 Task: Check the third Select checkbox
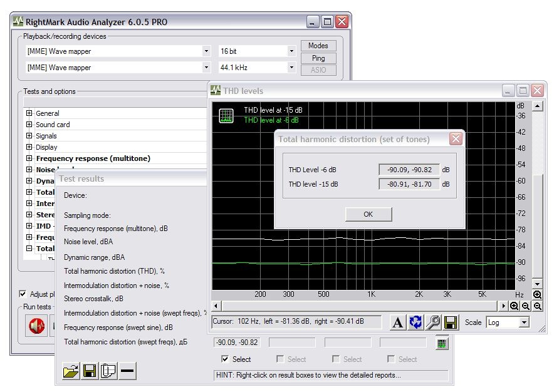click(x=336, y=359)
